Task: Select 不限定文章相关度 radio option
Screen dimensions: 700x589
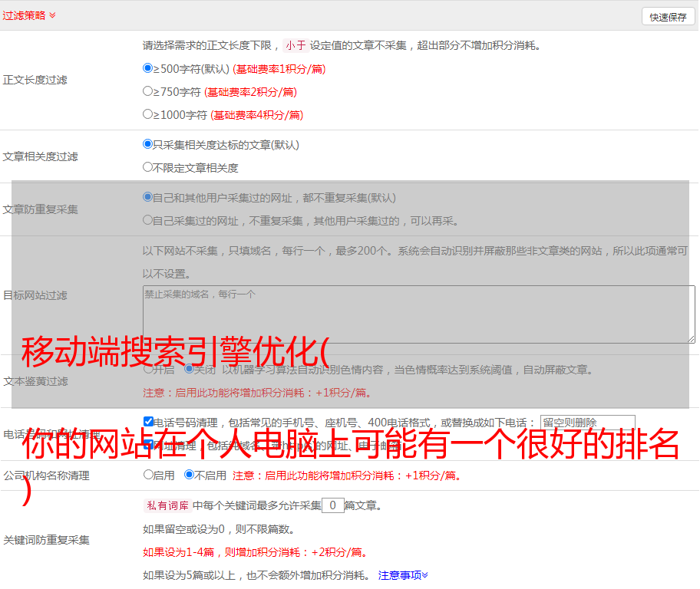Action: coord(148,167)
